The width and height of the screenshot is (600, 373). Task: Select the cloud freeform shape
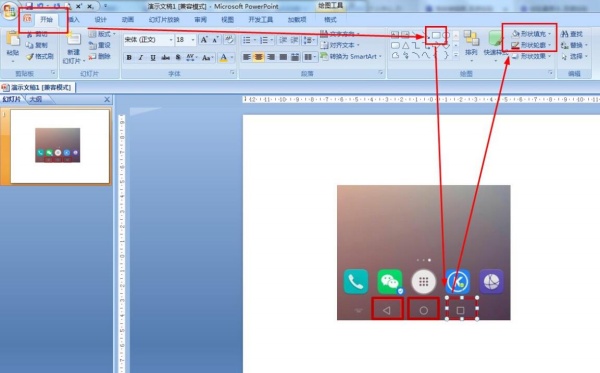(x=395, y=55)
